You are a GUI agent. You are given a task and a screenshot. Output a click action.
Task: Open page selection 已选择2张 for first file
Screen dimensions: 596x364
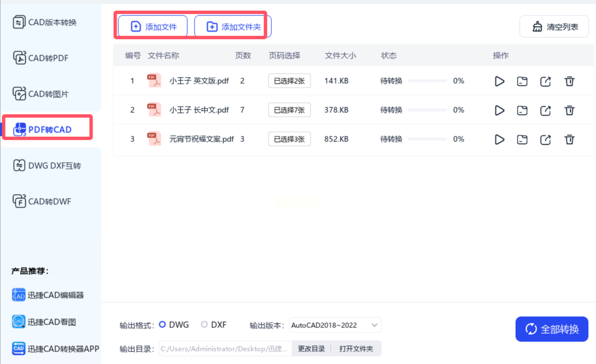(x=289, y=81)
